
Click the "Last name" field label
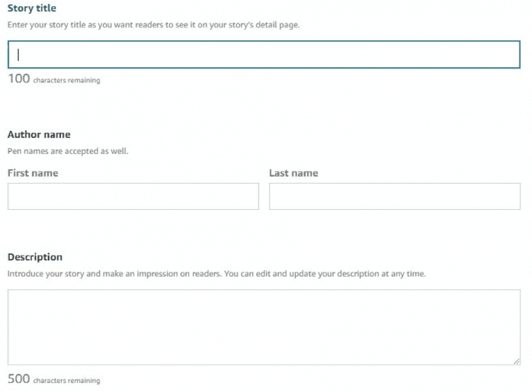click(x=294, y=173)
